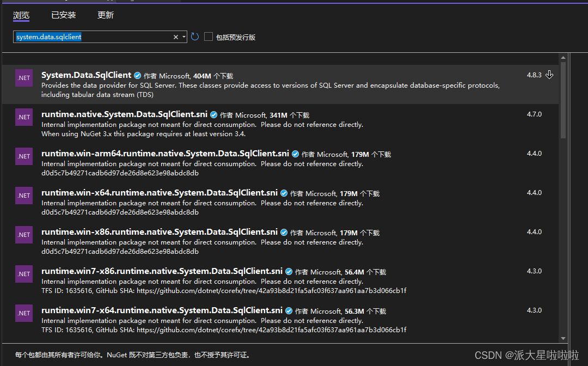This screenshot has width=588, height=366.
Task: Click inside the package search input field
Action: pos(98,36)
